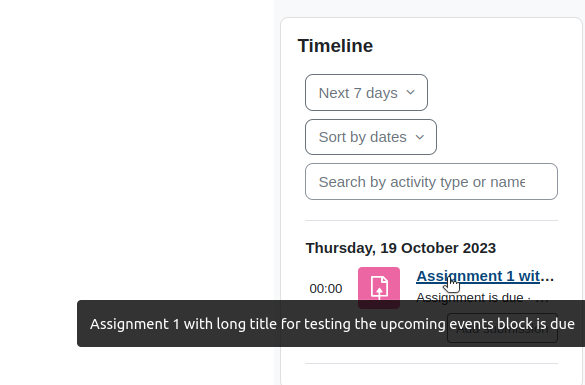Click the blank white area left of the Timeline block
The height and width of the screenshot is (385, 585).
pos(137,149)
